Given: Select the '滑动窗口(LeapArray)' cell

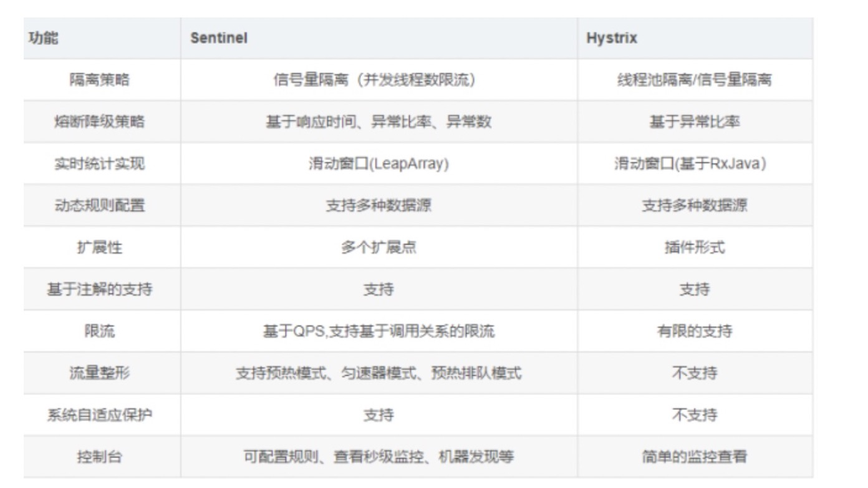Looking at the screenshot, I should point(379,163).
